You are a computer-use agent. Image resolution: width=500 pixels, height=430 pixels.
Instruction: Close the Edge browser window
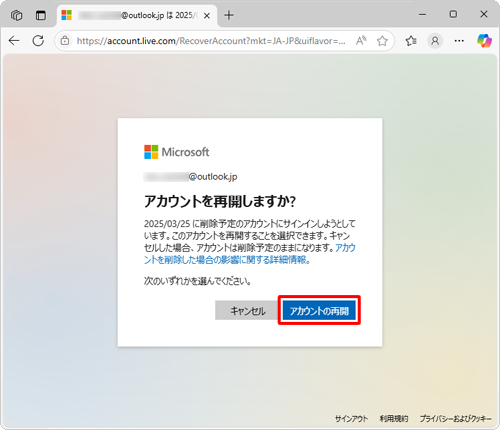484,14
